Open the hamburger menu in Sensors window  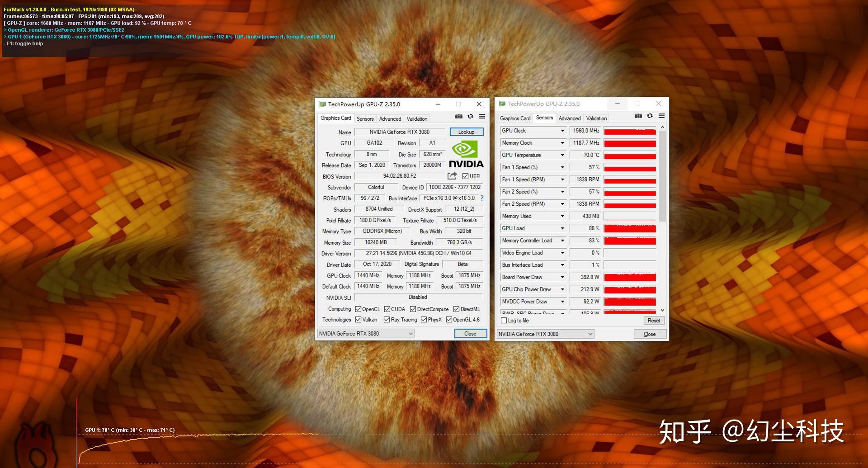tap(662, 116)
